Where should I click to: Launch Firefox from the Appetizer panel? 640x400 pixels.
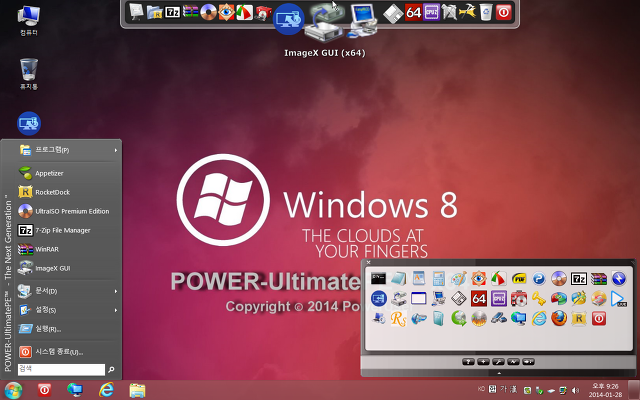[559, 318]
